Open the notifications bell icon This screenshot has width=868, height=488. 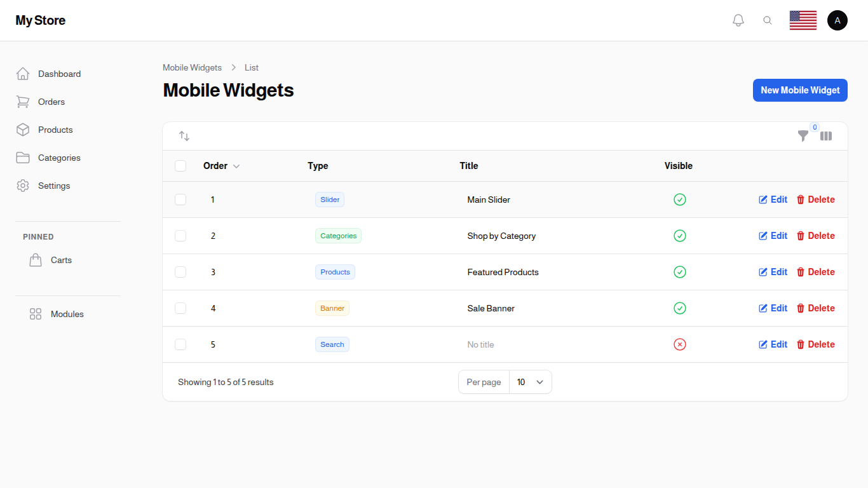(x=738, y=20)
